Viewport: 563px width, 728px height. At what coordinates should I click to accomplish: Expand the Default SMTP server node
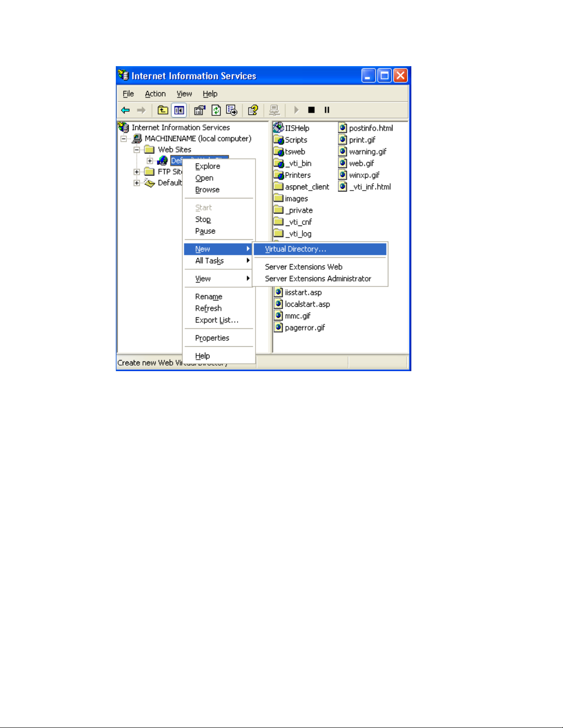(136, 183)
